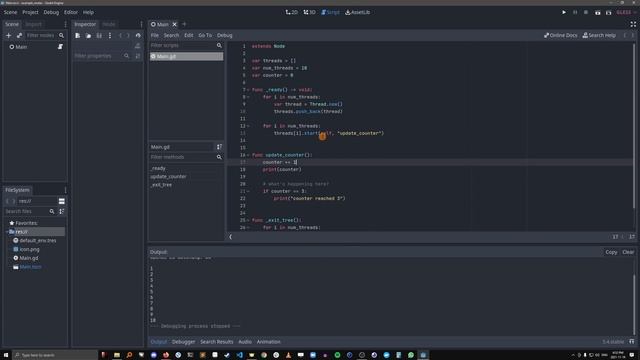The image size is (640, 360).
Task: Open Audio bottom panel
Action: coord(245,342)
